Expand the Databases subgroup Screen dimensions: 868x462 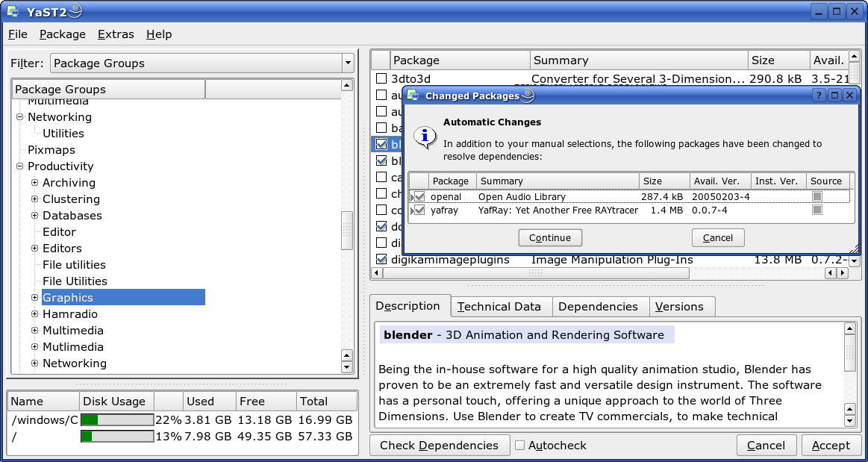click(x=35, y=216)
